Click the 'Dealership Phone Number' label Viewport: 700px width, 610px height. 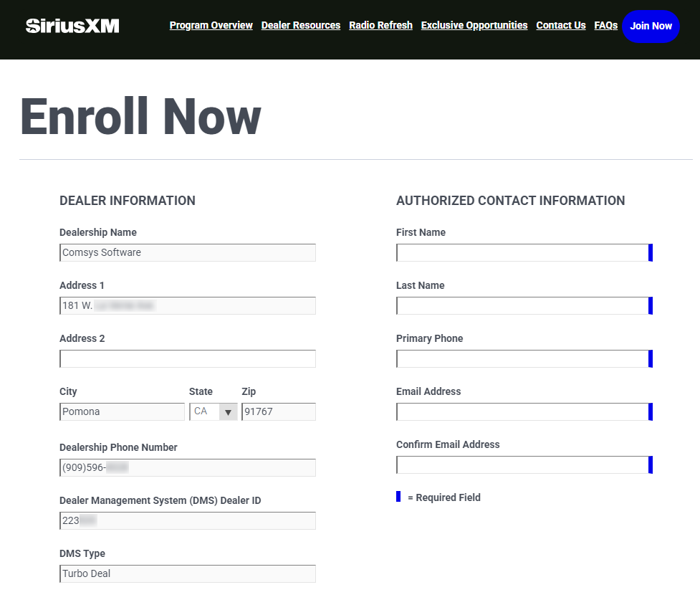[x=118, y=447]
